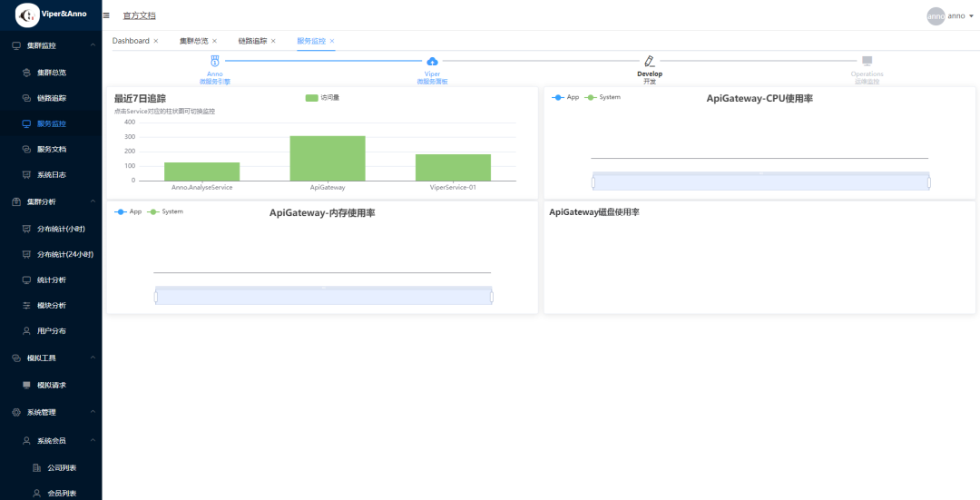The image size is (980, 500).
Task: Close the 服务监控 tab
Action: pyautogui.click(x=332, y=41)
